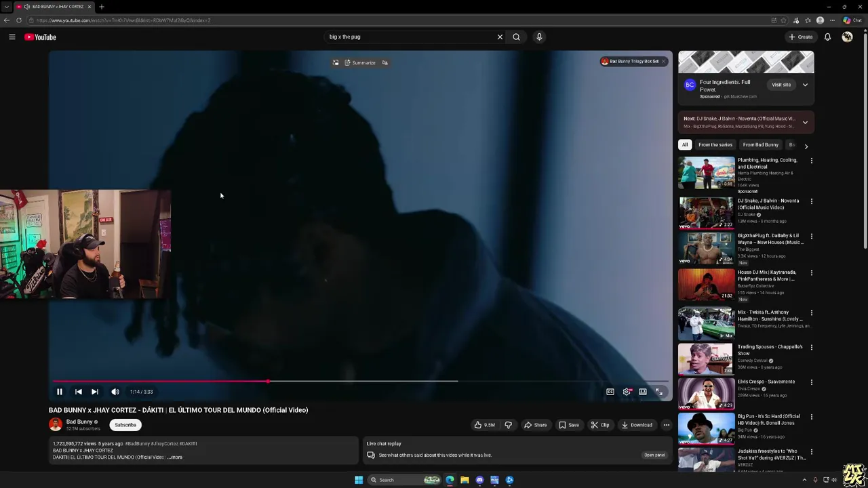Open the player settings gear
Viewport: 868px width, 488px height.
click(627, 391)
